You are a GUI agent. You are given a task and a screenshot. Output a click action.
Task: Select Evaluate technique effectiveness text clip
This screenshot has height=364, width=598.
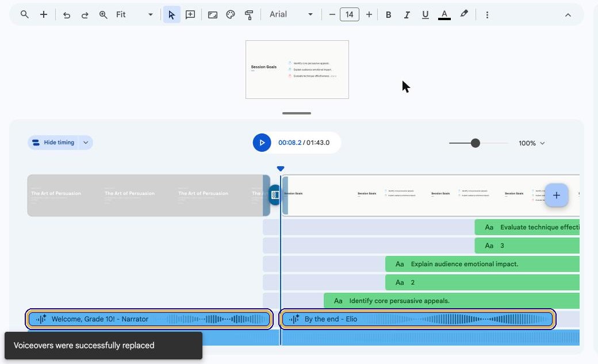point(527,227)
